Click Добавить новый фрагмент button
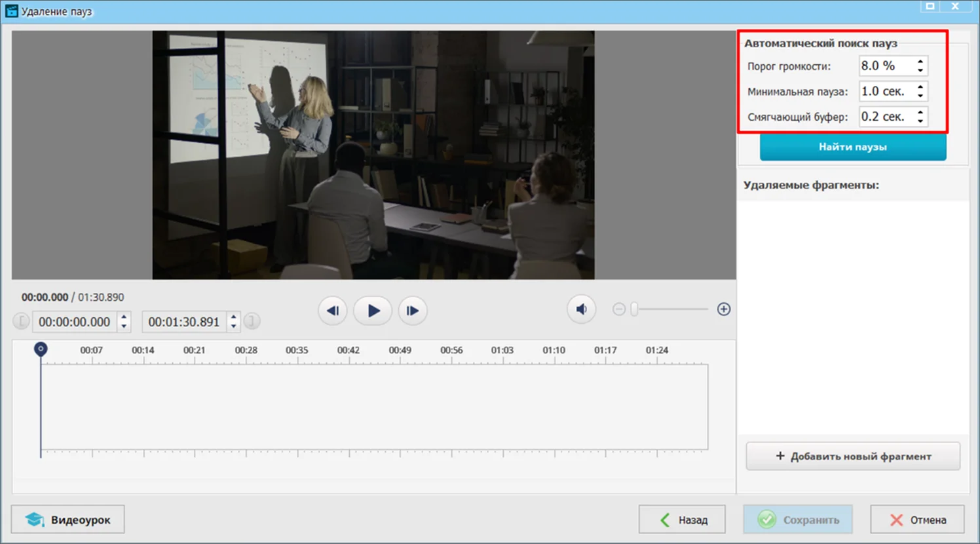Viewport: 980px width, 544px height. pyautogui.click(x=853, y=456)
